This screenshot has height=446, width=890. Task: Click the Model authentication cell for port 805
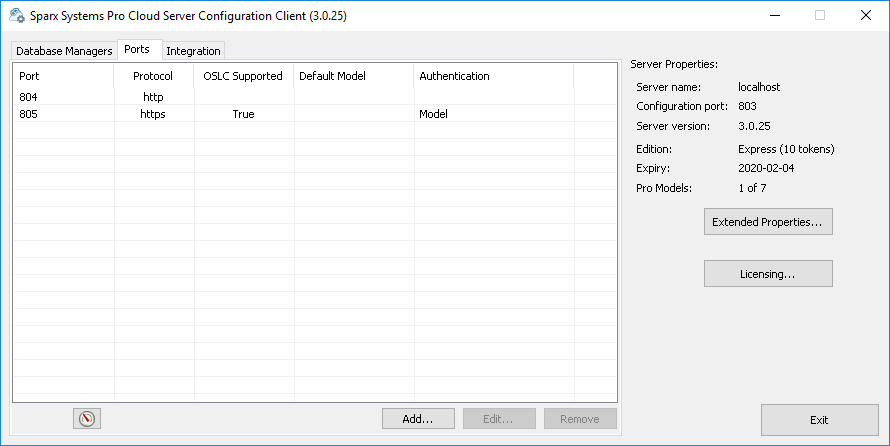point(434,114)
